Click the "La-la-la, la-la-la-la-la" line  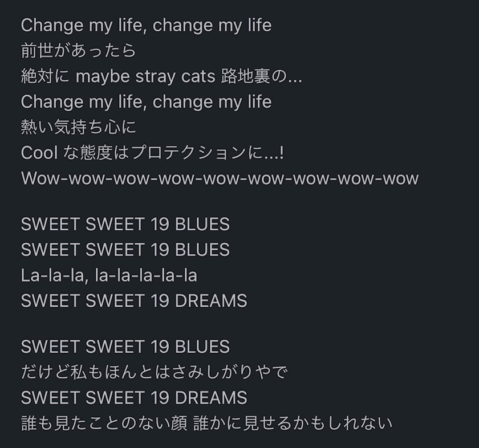(109, 275)
